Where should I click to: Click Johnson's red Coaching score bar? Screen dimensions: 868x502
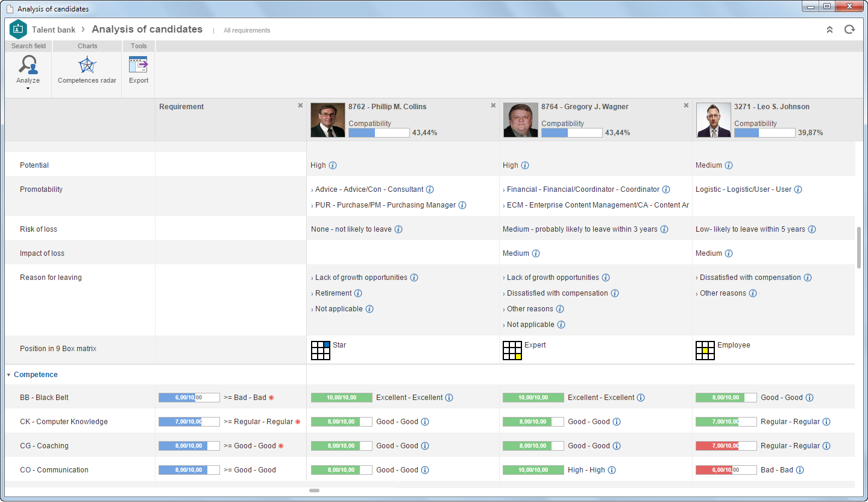(x=726, y=446)
